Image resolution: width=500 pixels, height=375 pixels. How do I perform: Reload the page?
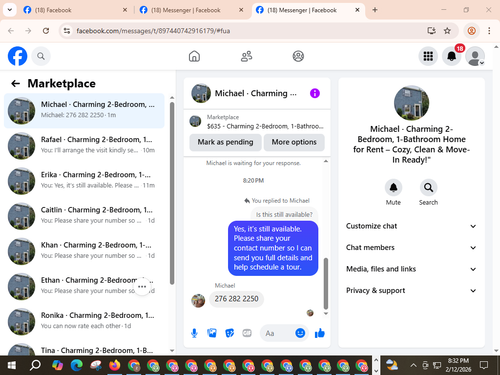click(46, 31)
